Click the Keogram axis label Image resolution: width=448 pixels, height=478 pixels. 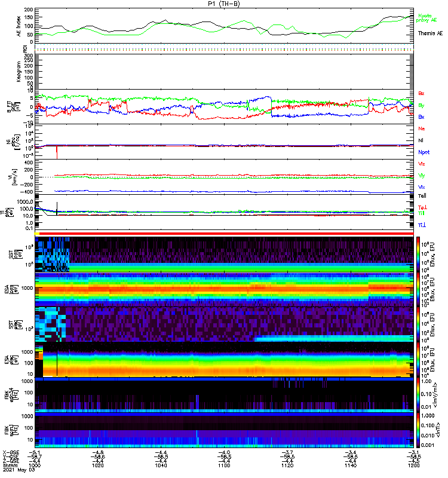click(x=19, y=72)
